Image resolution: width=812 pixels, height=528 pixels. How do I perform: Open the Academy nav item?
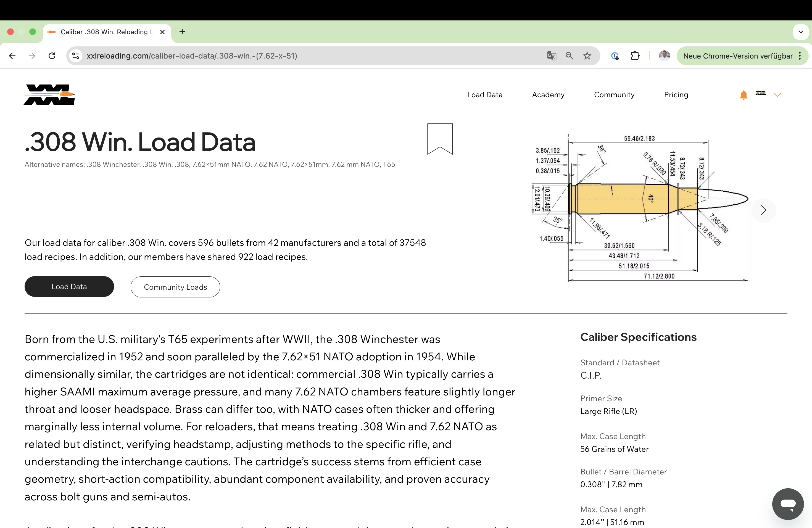coord(548,95)
